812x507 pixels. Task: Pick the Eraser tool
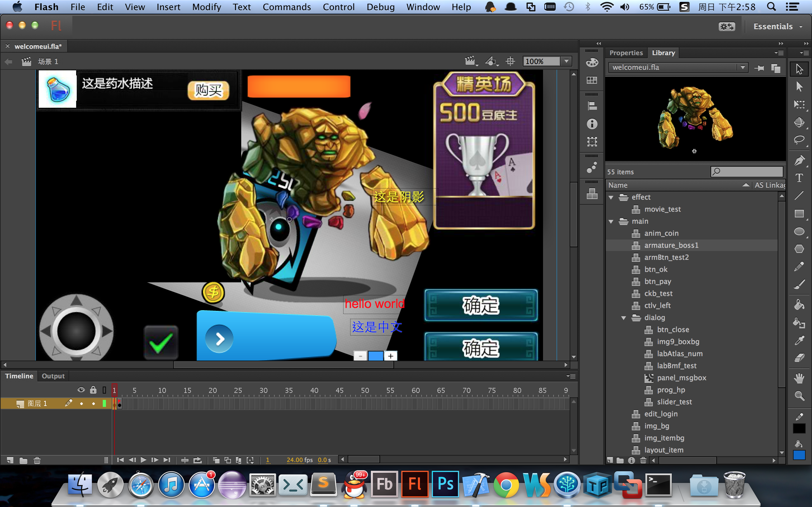point(799,358)
